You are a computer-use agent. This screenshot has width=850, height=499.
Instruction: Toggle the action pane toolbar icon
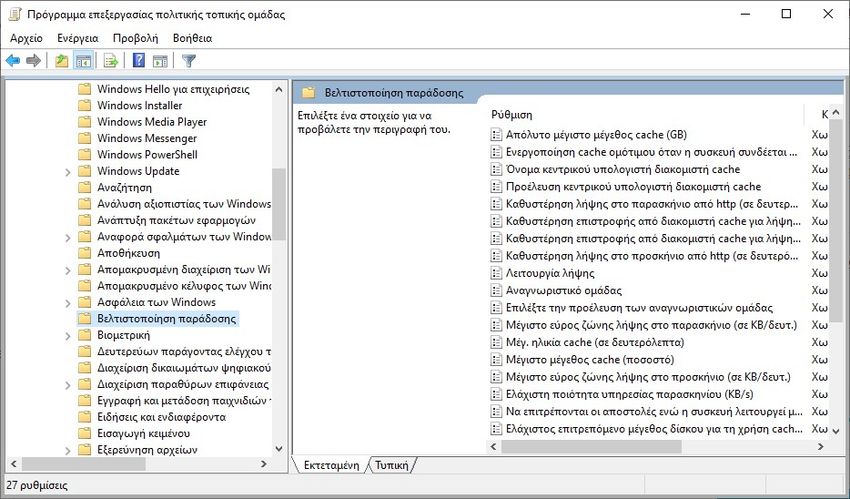tap(160, 61)
